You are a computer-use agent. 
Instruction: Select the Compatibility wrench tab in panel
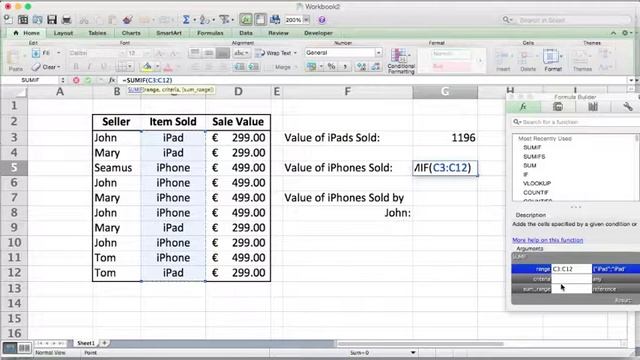(x=627, y=107)
